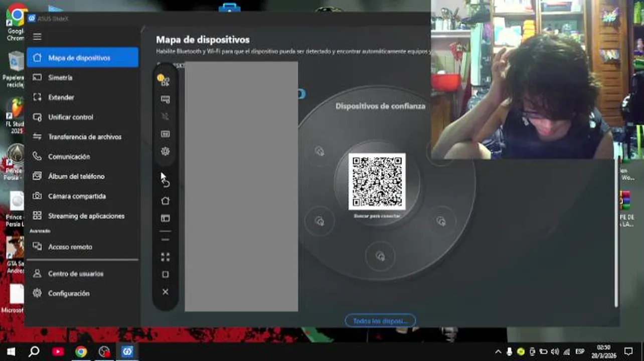Image resolution: width=644 pixels, height=361 pixels.
Task: Open YouTube from the taskbar
Action: click(58, 351)
